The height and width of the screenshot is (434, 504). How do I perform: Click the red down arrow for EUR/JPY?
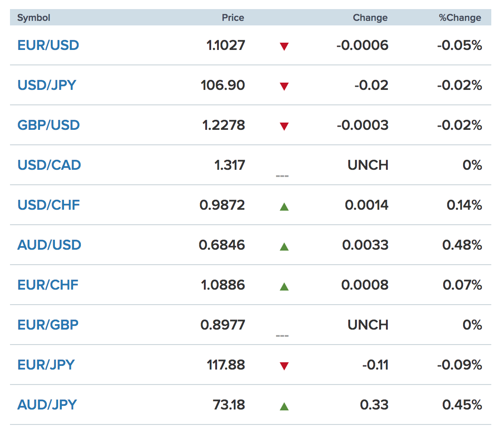coord(284,366)
